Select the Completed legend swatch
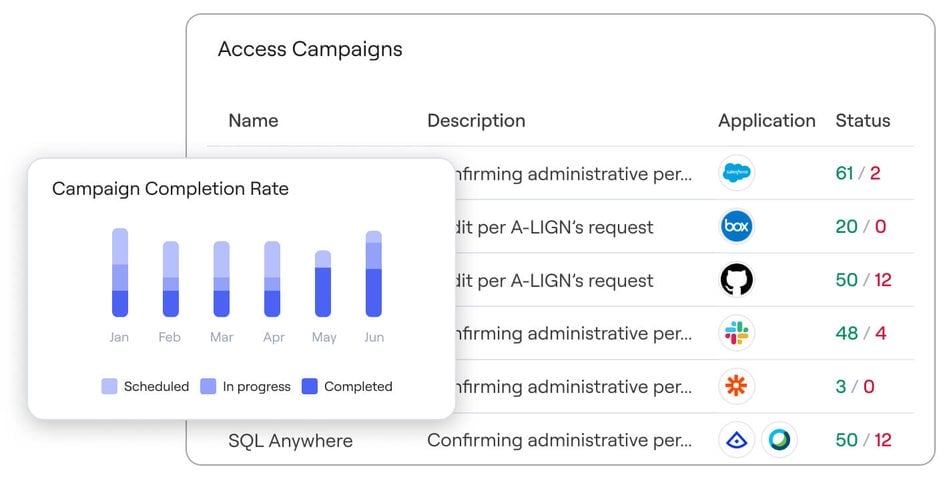The image size is (949, 479). (x=309, y=386)
